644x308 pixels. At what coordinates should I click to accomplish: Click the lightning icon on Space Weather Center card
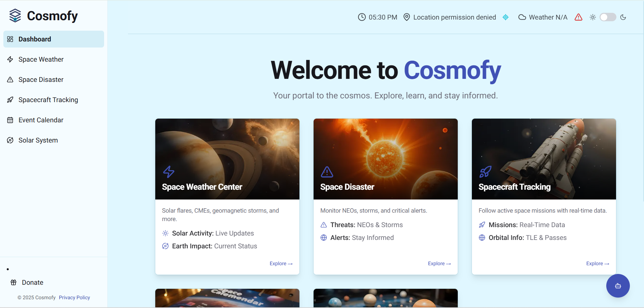[x=169, y=172]
